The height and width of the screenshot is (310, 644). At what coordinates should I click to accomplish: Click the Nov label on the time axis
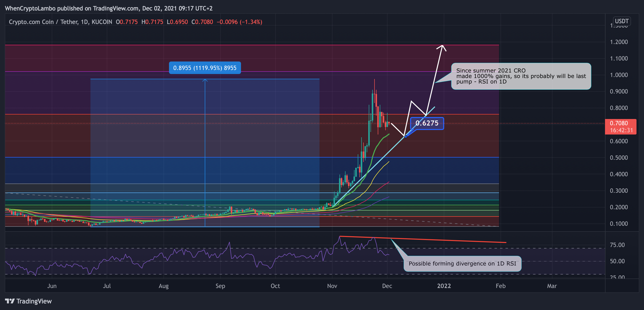point(332,286)
